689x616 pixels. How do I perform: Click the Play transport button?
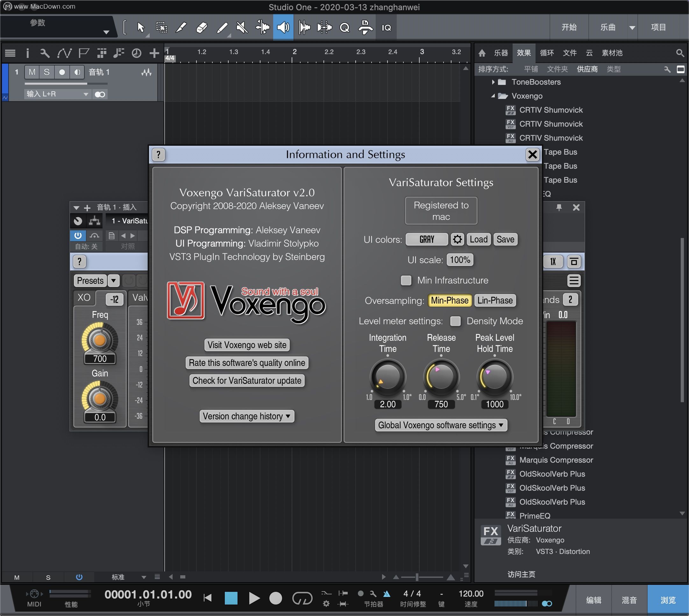[x=254, y=598]
